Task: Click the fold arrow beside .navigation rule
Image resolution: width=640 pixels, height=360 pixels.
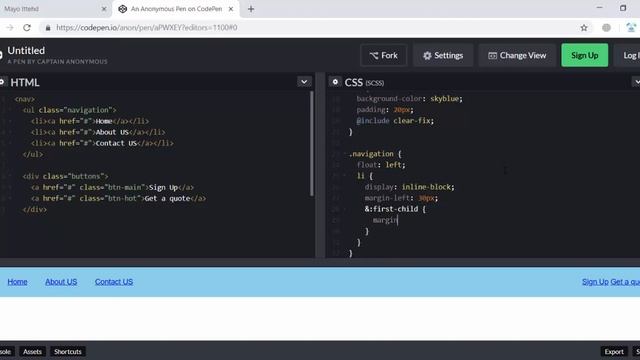Action: coord(344,154)
